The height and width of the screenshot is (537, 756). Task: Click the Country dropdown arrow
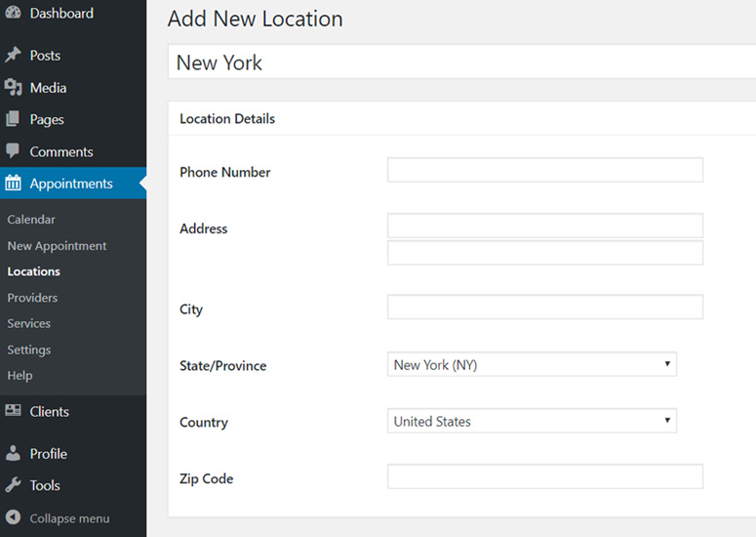tap(667, 420)
